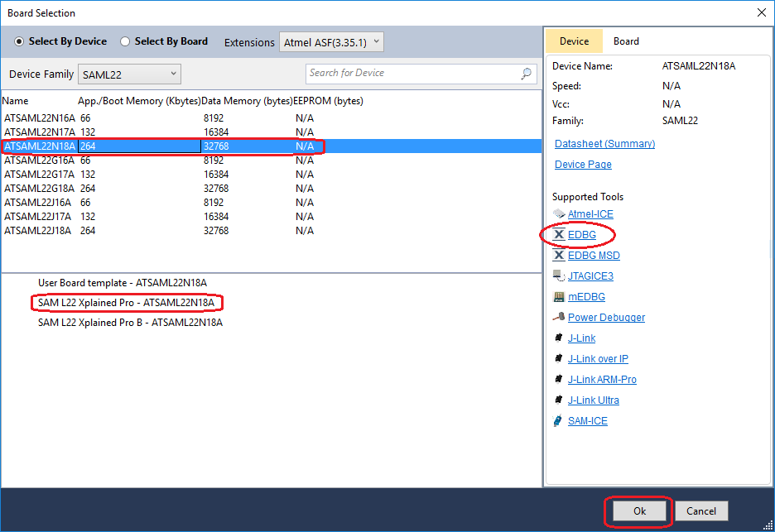This screenshot has height=532, width=775.
Task: Click the search magnifier icon
Action: (x=527, y=74)
